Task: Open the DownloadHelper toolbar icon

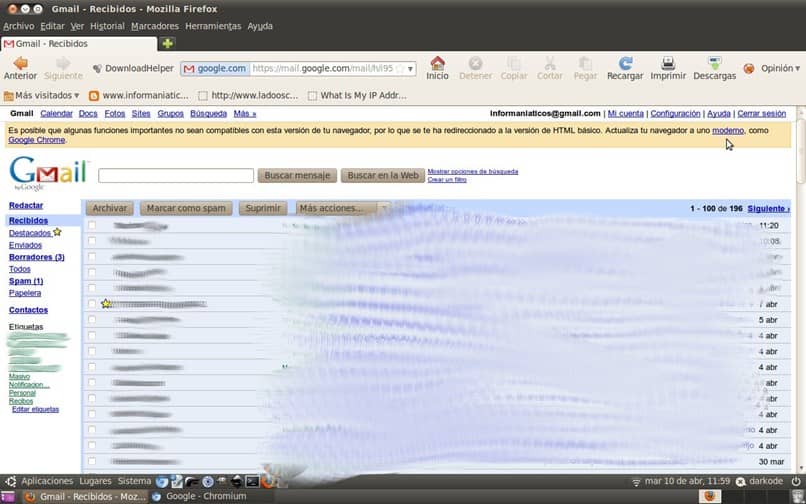Action: point(97,68)
